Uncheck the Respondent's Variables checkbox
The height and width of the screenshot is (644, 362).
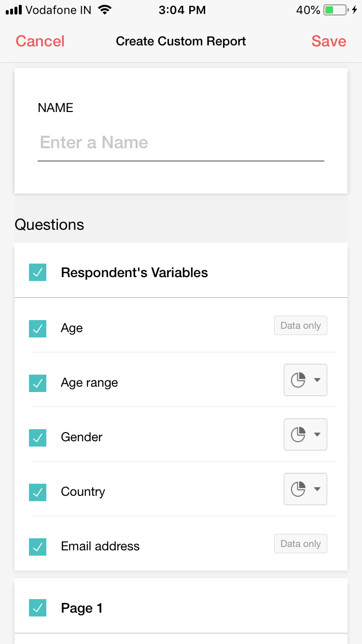click(38, 272)
